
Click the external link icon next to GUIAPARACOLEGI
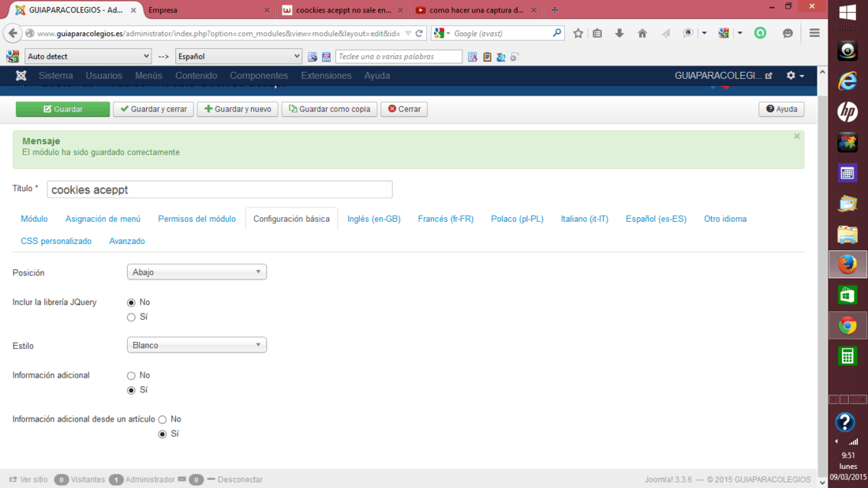769,76
